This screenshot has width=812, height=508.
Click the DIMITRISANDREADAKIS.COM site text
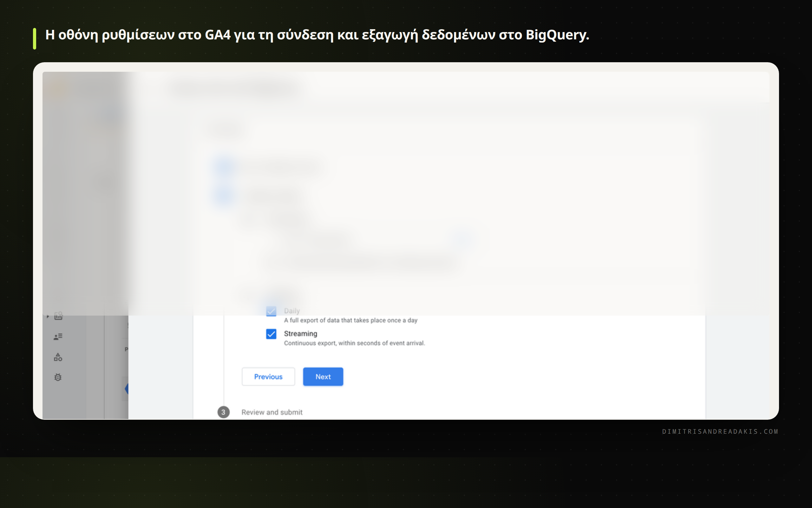coord(720,431)
